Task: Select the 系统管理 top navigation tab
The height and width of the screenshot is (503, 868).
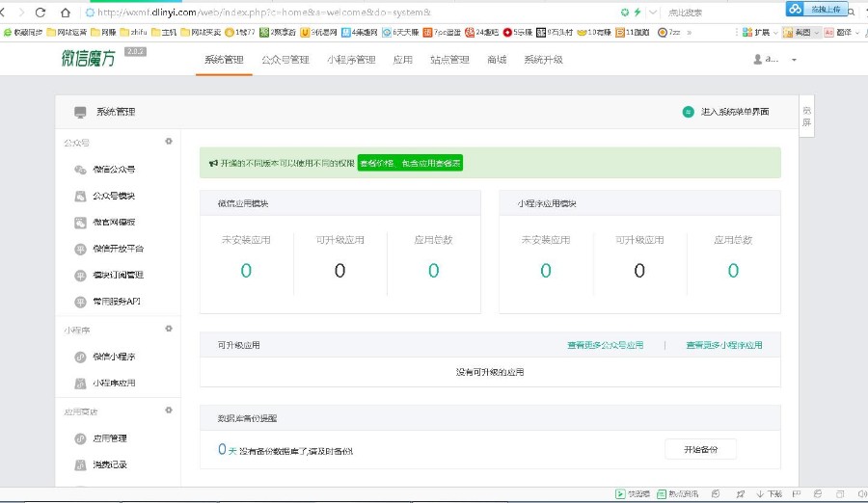Action: [224, 59]
